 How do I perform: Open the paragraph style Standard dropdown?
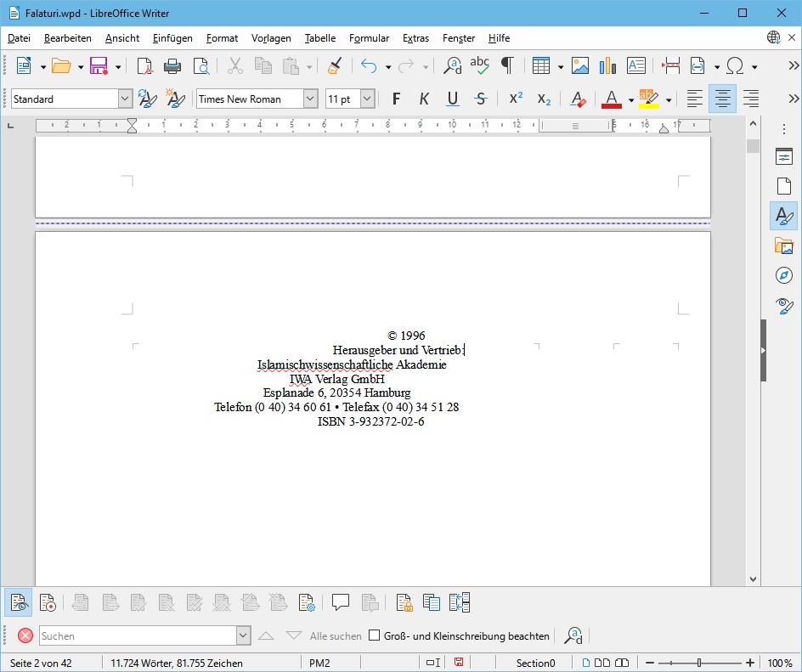pyautogui.click(x=125, y=99)
